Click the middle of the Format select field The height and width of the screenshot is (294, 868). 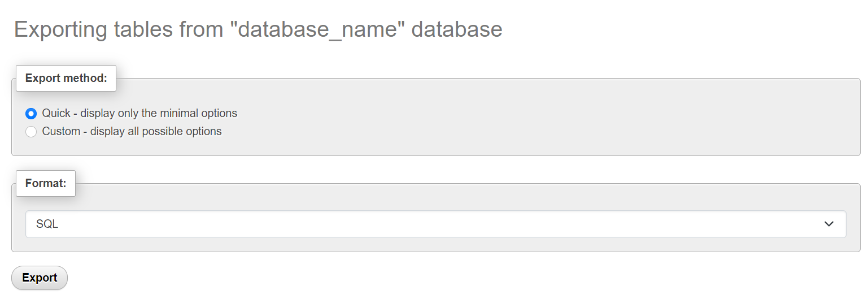pos(435,224)
